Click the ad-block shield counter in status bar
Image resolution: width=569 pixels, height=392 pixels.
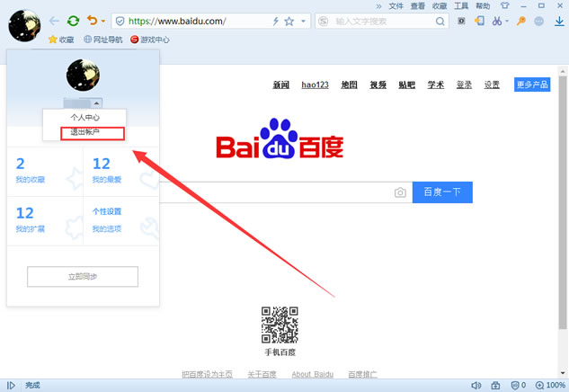[519, 386]
